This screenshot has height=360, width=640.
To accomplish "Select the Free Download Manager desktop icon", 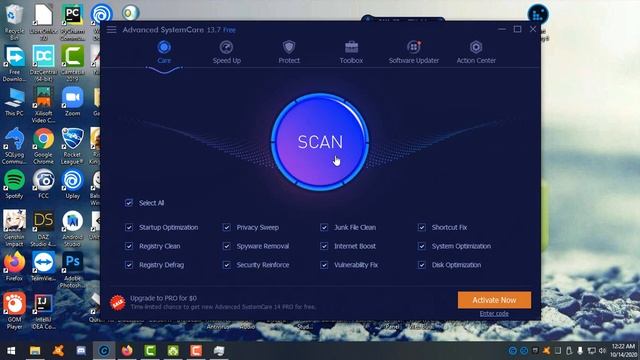I will coord(14,64).
